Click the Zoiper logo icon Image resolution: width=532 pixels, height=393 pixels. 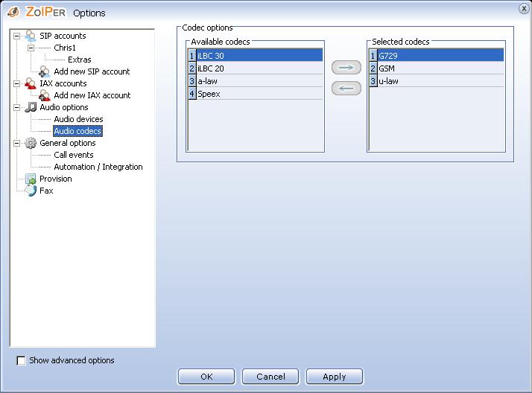13,12
